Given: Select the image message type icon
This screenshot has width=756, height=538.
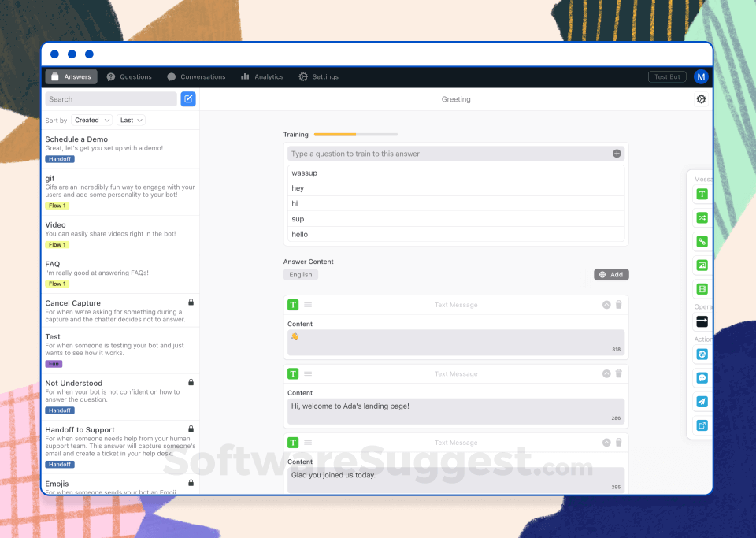Looking at the screenshot, I should tap(702, 265).
